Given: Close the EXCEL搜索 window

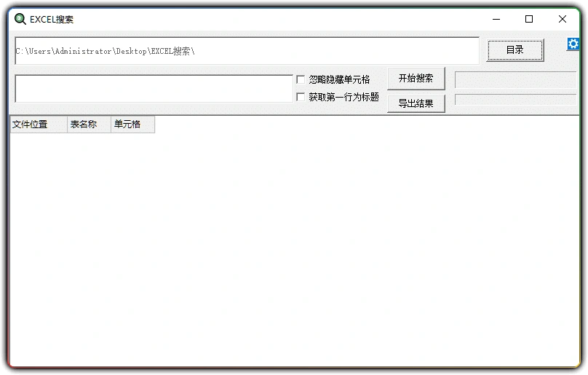Looking at the screenshot, I should point(562,19).
